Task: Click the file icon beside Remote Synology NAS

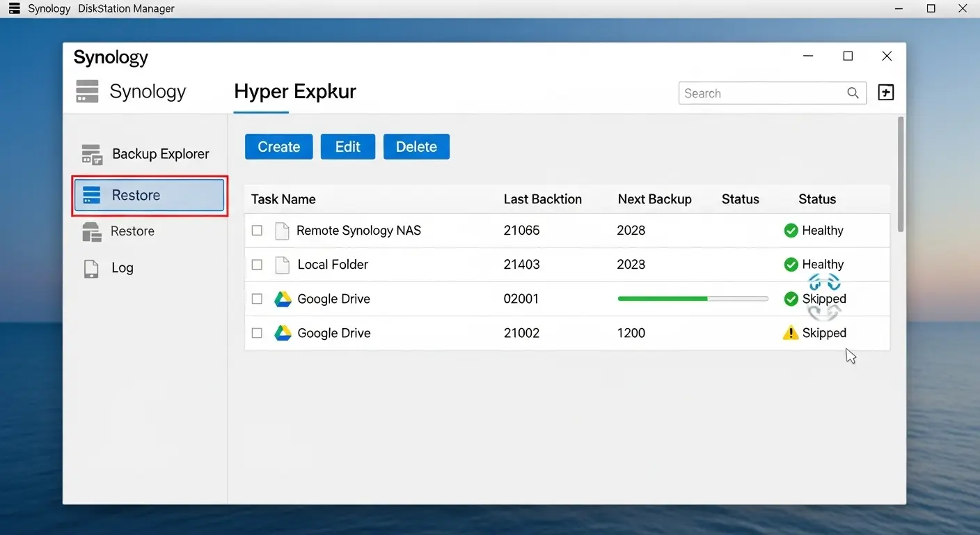Action: (282, 231)
